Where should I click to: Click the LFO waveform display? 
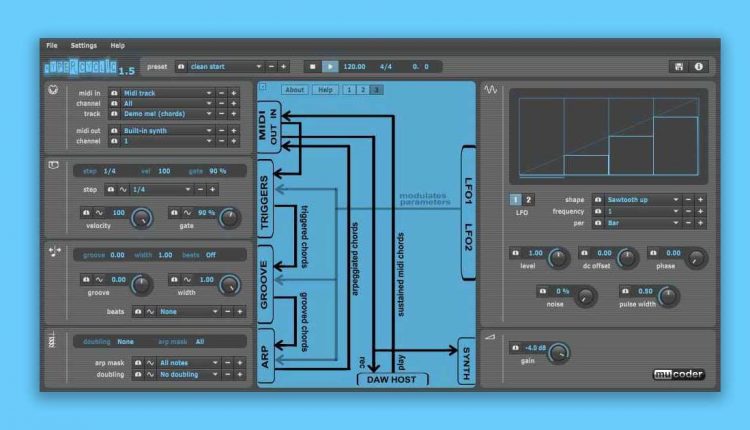pos(608,137)
